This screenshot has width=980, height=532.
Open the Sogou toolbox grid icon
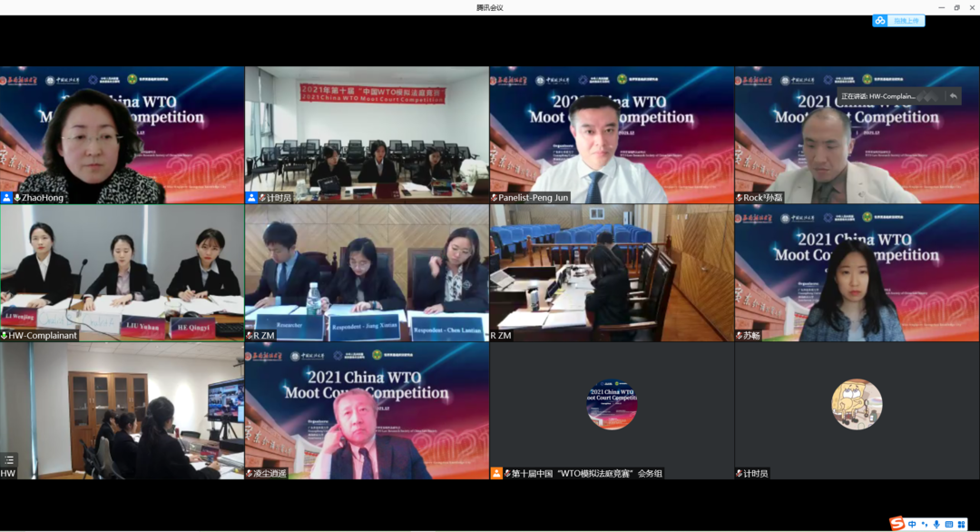[x=962, y=524]
